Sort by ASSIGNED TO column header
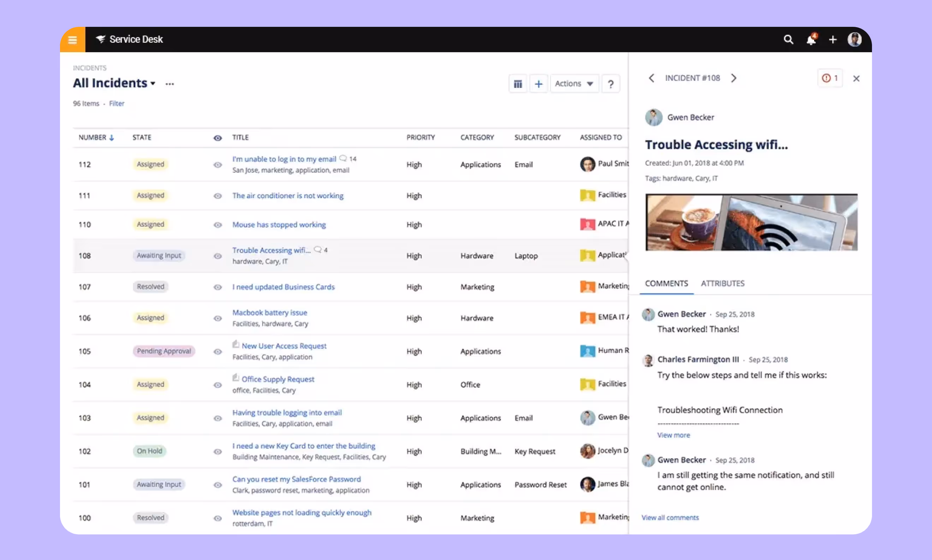932x560 pixels. (601, 137)
